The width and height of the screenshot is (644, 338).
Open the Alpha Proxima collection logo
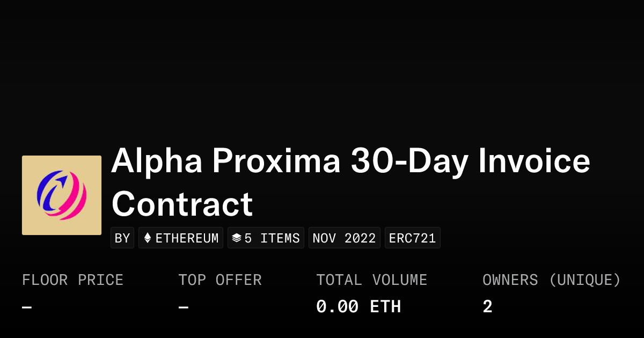[x=62, y=195]
